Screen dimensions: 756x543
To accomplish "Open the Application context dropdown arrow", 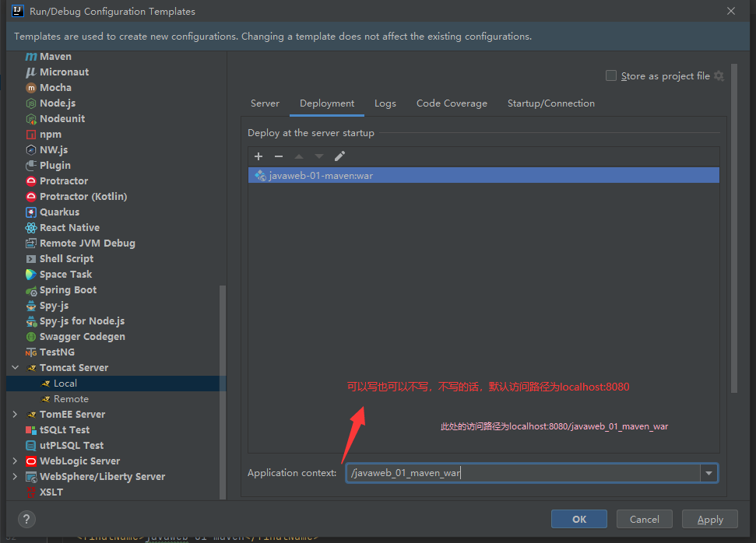I will tap(709, 473).
